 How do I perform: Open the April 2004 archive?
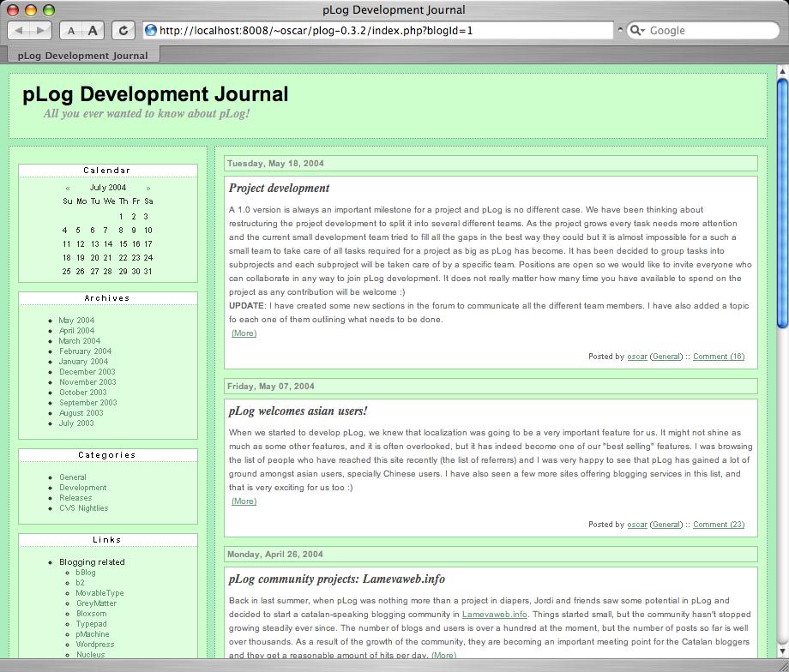tap(76, 331)
